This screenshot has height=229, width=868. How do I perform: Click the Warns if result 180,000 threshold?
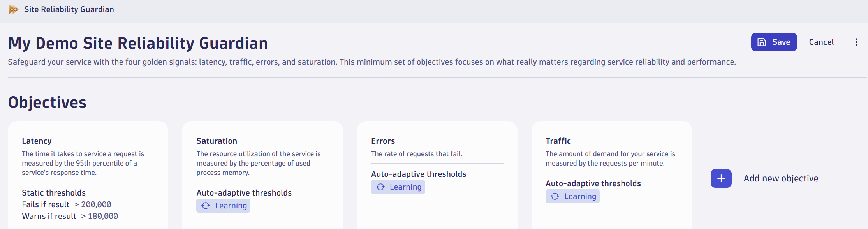(x=70, y=216)
